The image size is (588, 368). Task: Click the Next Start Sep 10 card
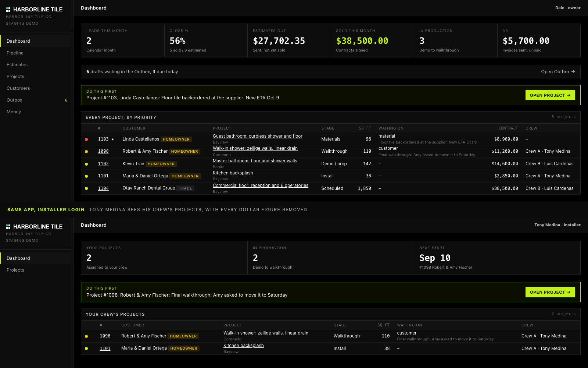[497, 258]
